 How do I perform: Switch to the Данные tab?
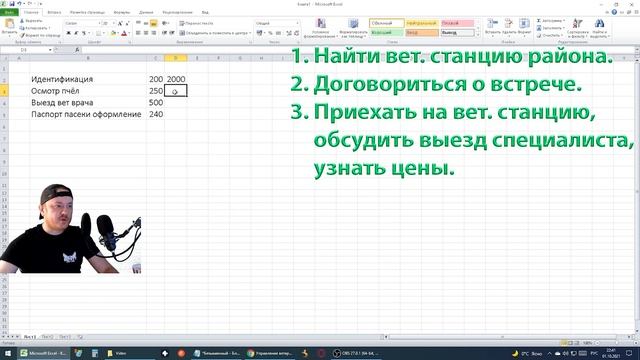point(146,12)
